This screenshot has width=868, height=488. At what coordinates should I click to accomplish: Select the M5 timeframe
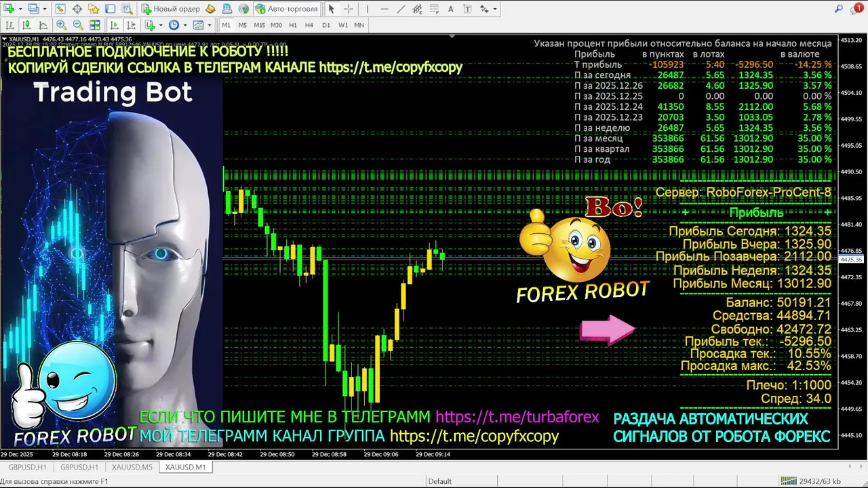coord(243,25)
